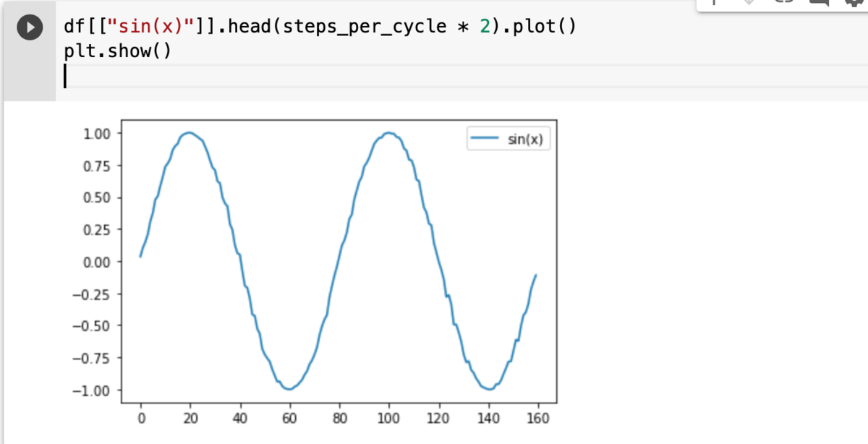Screen dimensions: 868x444
Task: Click the blue legend line sample
Action: (x=484, y=140)
